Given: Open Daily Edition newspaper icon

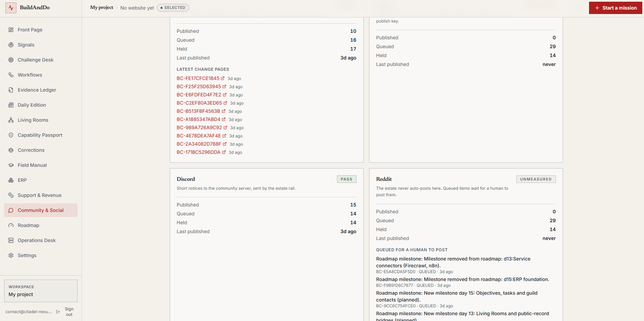Looking at the screenshot, I should tap(11, 105).
